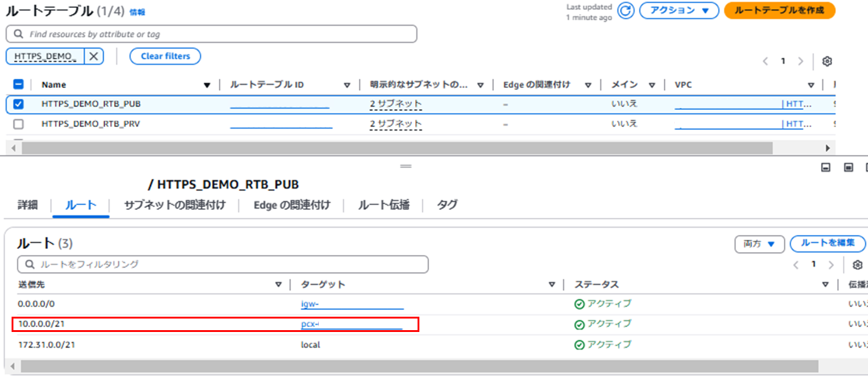This screenshot has width=868, height=382.
Task: Open the 情報 link
Action: point(137,12)
